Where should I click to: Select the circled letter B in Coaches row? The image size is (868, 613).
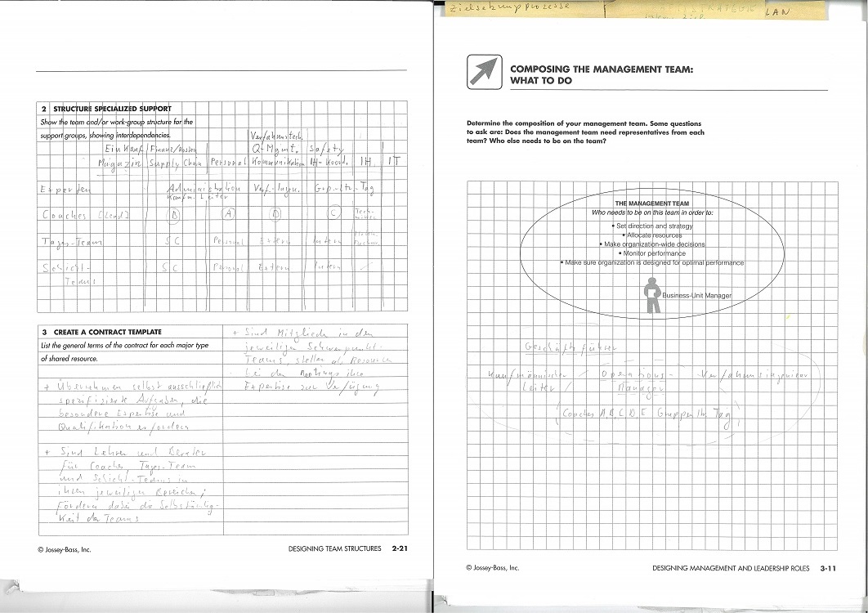pyautogui.click(x=173, y=215)
